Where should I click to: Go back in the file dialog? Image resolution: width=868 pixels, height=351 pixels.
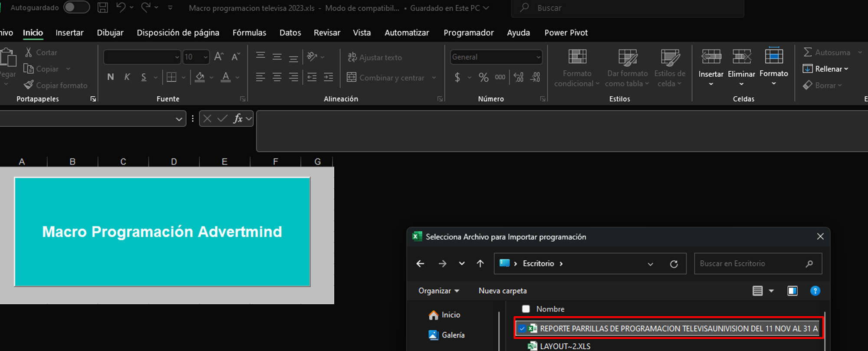click(x=420, y=263)
